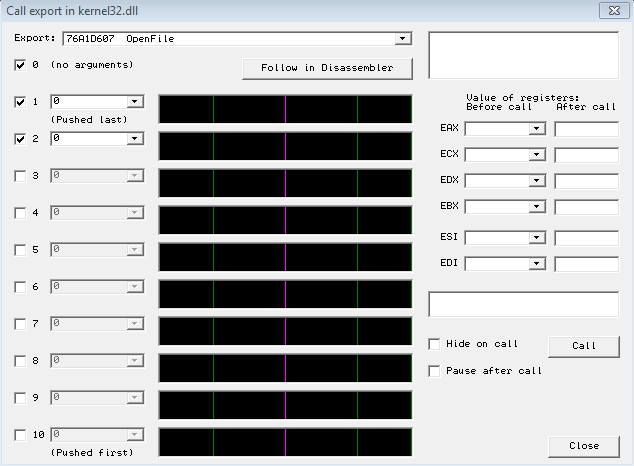
Task: Open the ESI before-call dropdown
Action: pyautogui.click(x=537, y=238)
